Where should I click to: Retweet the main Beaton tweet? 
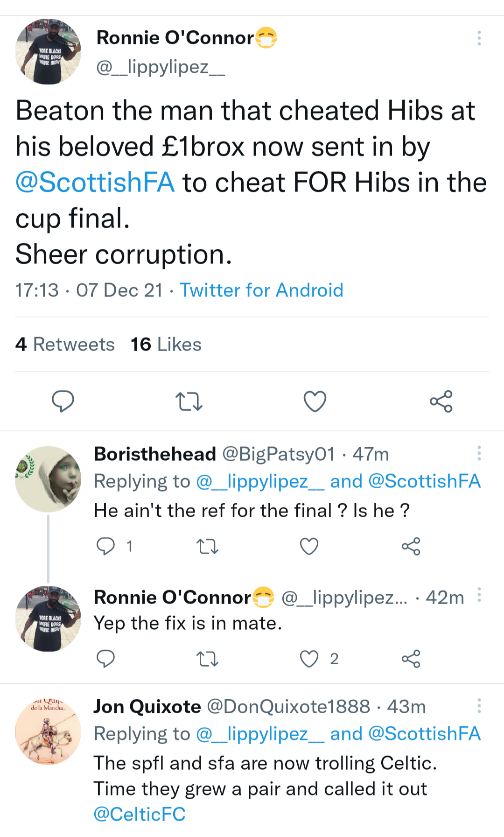tap(189, 401)
